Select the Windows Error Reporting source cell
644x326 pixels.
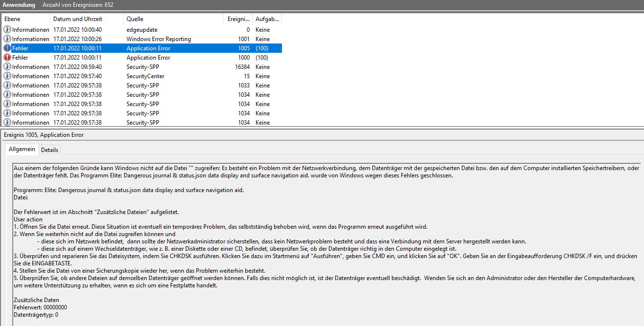159,39
